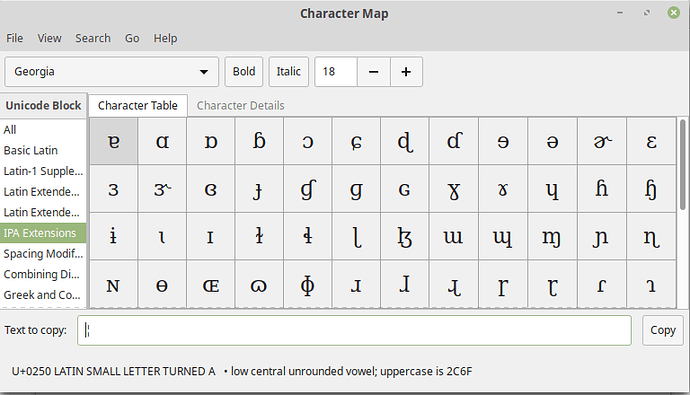Viewport: 690px width, 395px height.
Task: Switch to the Character Details tab
Action: click(x=240, y=106)
